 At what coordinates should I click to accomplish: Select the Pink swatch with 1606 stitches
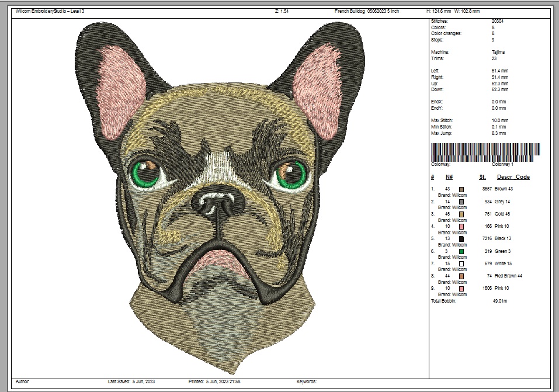461,289
